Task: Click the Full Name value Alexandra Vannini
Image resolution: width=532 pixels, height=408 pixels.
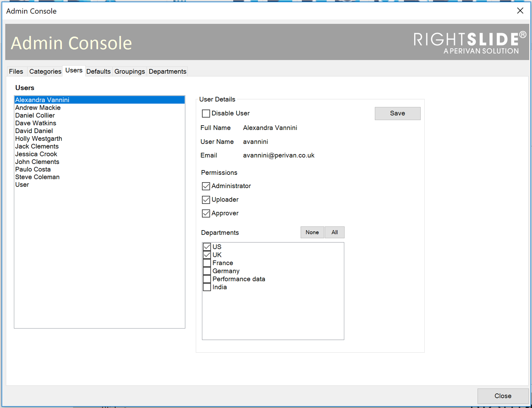Action: [270, 128]
